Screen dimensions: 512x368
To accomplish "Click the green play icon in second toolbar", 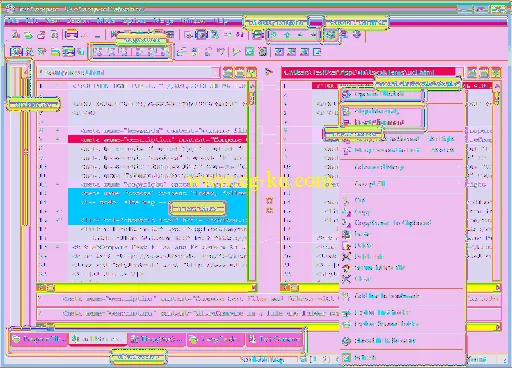I will (236, 52).
